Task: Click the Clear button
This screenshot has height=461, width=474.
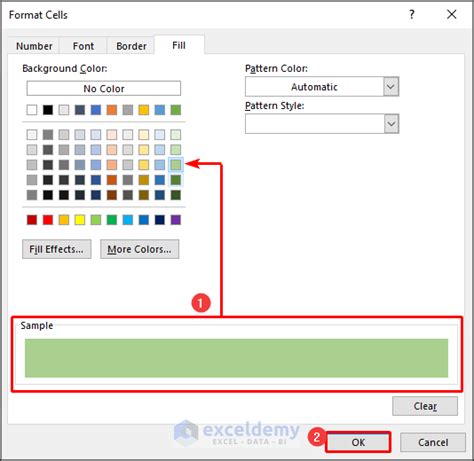Action: pyautogui.click(x=425, y=406)
